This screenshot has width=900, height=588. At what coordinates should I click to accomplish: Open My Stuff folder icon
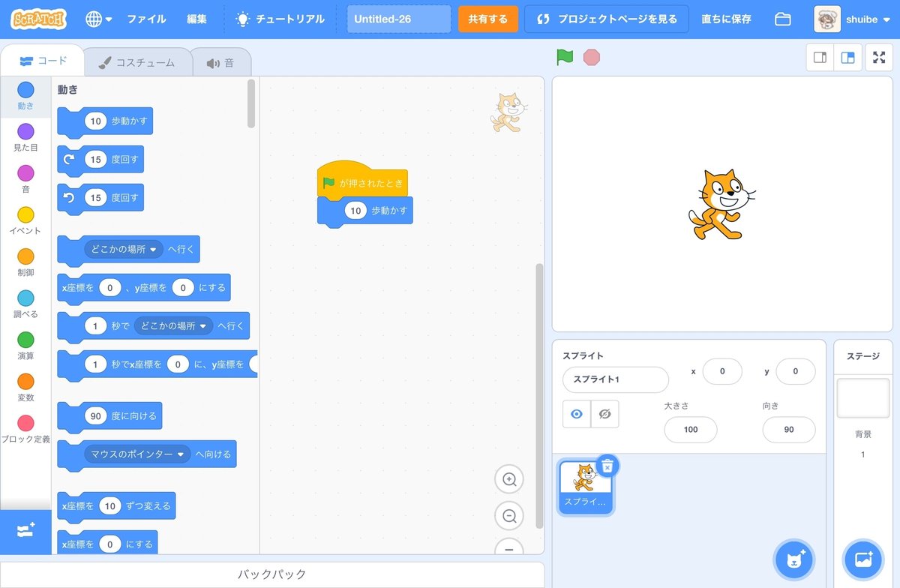(783, 19)
